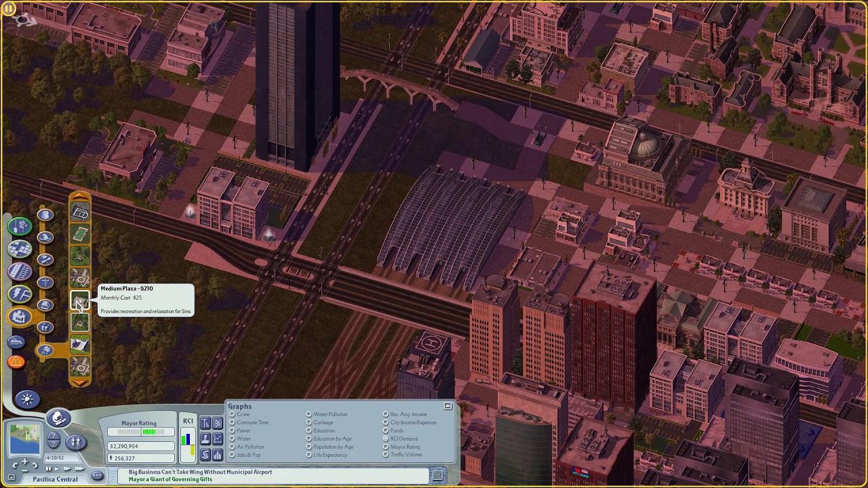Screen dimensions: 868x488
Task: Select the Garbage graph option
Action: (309, 422)
